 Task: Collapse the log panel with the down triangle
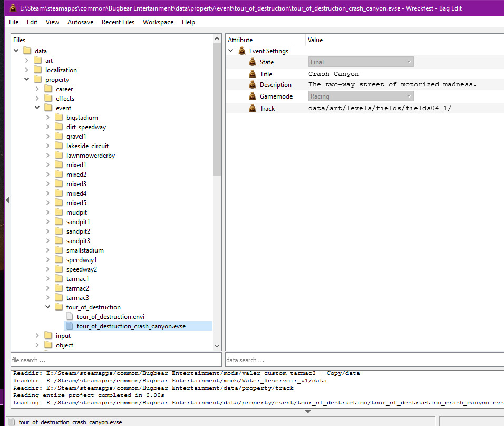tap(307, 412)
